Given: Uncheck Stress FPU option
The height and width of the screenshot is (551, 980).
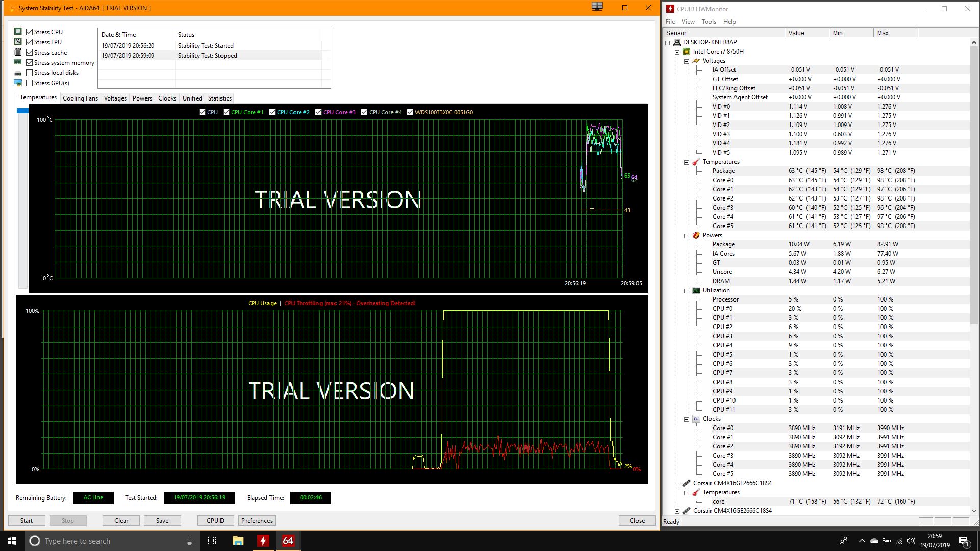Looking at the screenshot, I should click(30, 42).
